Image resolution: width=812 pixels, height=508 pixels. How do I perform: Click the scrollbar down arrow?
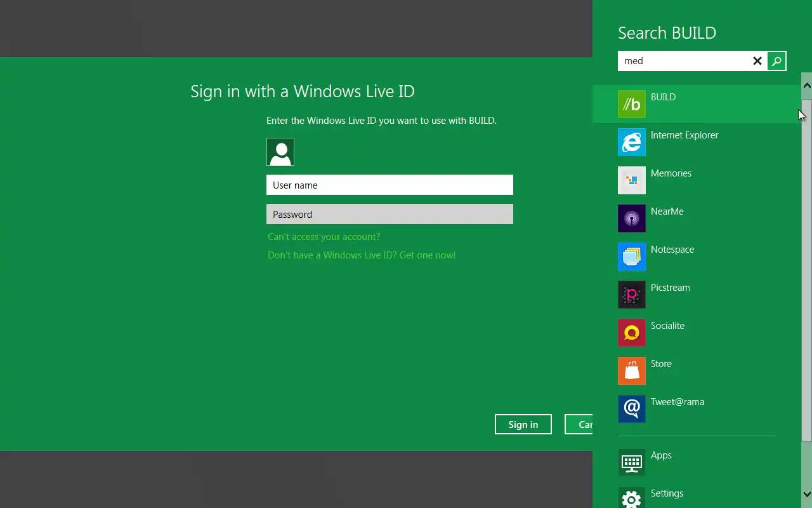coord(807,493)
